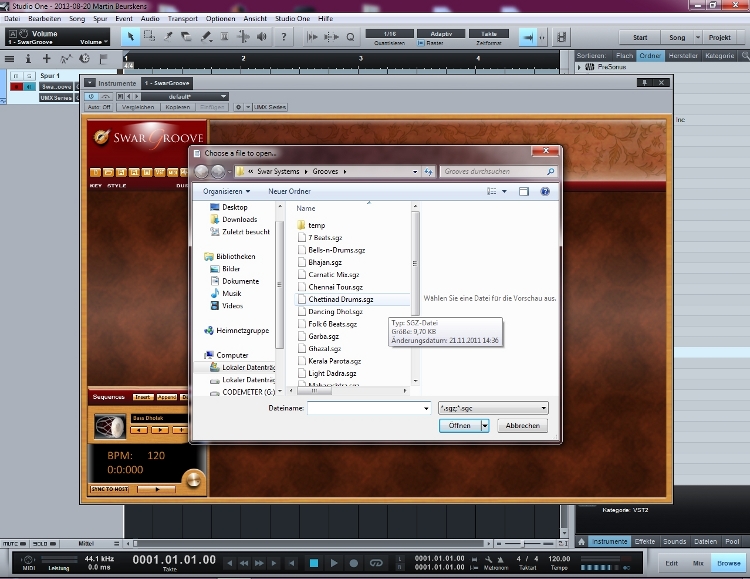Toggle the autoscroll arrow button
The image size is (750, 579).
528,37
